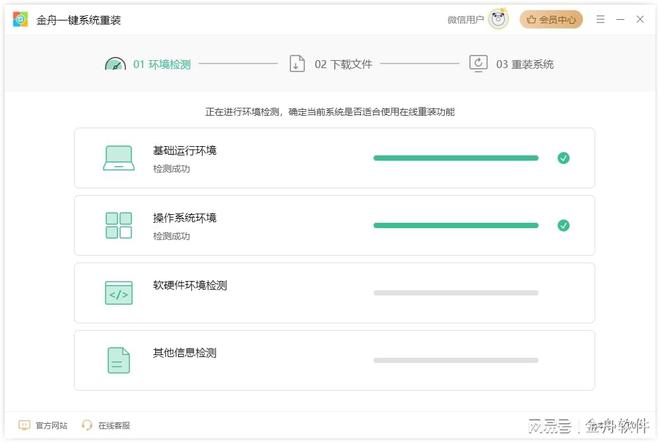Open the user avatar profile picture
660x443 pixels.
click(x=498, y=19)
